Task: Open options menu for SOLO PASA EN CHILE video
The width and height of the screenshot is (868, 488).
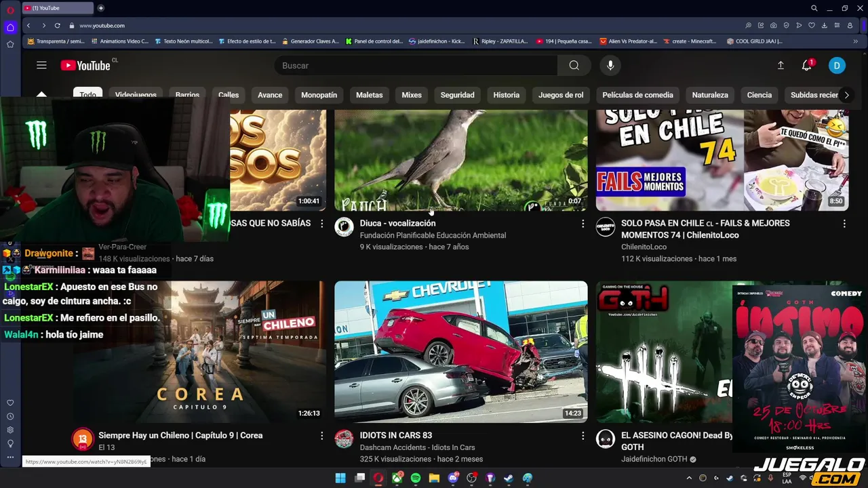Action: 844,224
